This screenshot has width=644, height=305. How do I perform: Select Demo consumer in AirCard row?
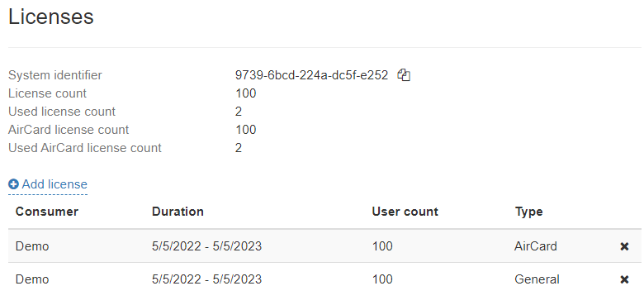pyautogui.click(x=32, y=246)
